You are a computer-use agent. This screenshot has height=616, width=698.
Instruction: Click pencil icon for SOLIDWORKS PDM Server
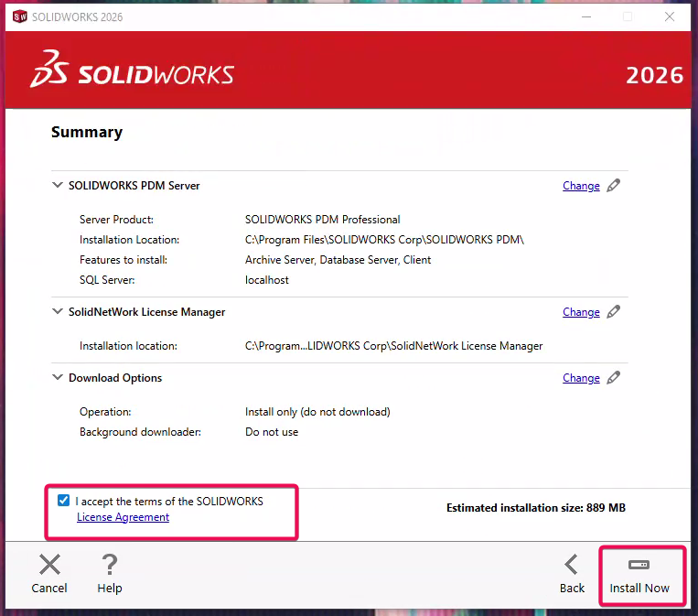coord(614,185)
